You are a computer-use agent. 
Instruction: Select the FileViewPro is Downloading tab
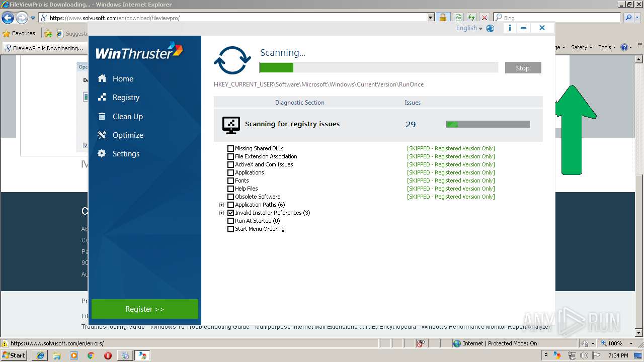(x=44, y=48)
